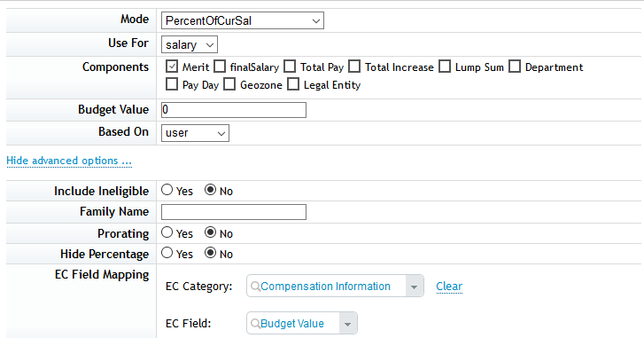Open the Mode PercentOfCurSal dropdown
Image resolution: width=644 pixels, height=338 pixels.
click(x=243, y=20)
